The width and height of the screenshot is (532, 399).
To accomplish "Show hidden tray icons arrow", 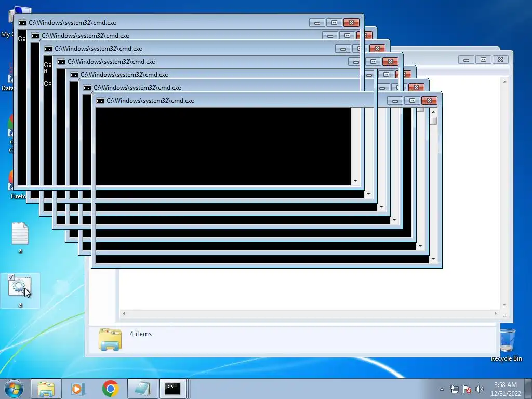I will coord(442,389).
